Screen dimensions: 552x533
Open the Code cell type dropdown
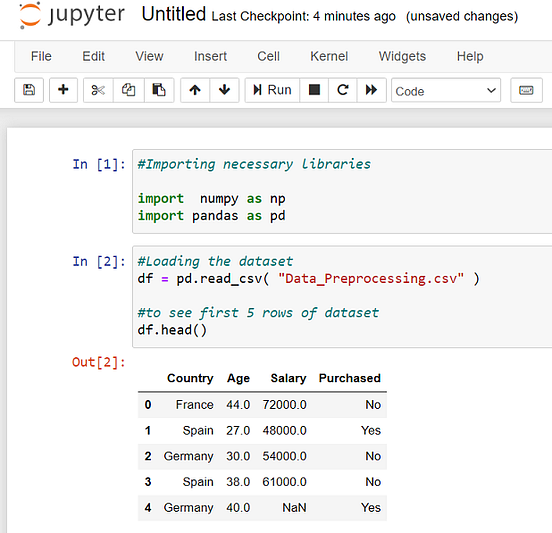pos(446,90)
